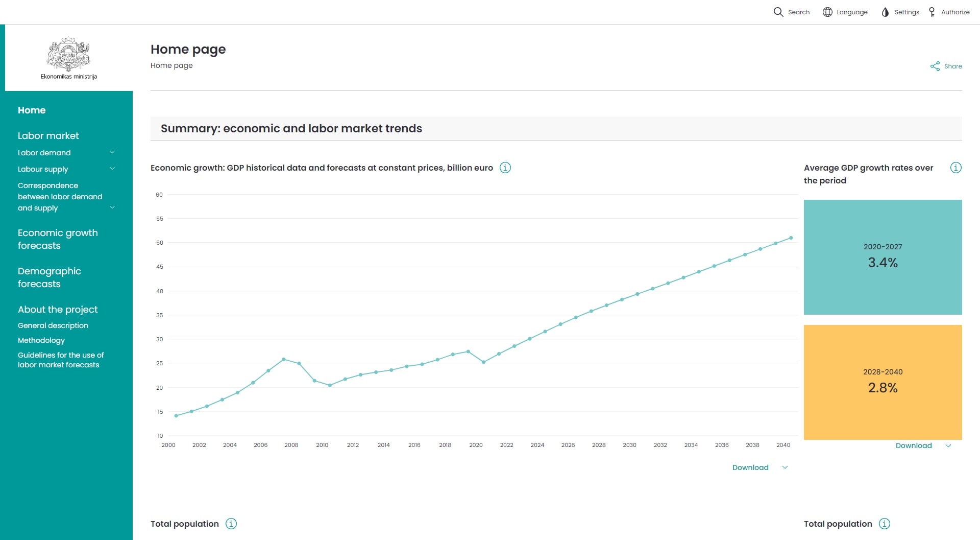Screen dimensions: 980x540
Task: Expand the Labour supply submenu
Action: pyautogui.click(x=112, y=169)
